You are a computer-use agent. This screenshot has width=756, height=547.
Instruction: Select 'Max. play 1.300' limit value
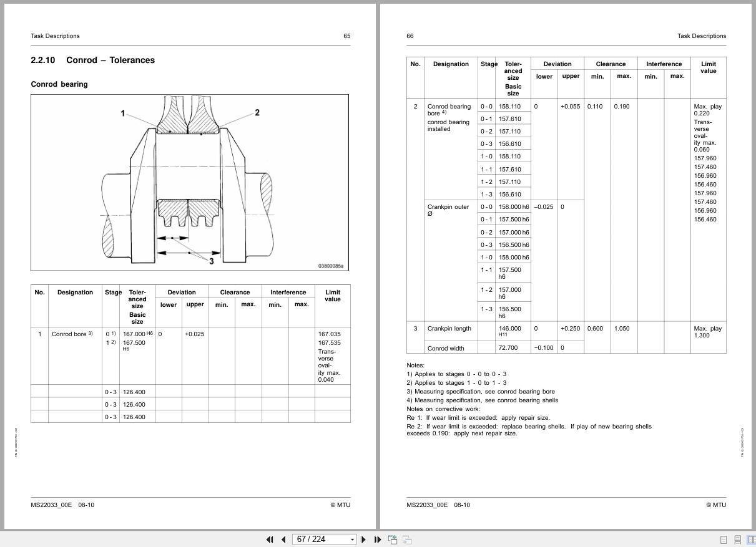pyautogui.click(x=708, y=332)
